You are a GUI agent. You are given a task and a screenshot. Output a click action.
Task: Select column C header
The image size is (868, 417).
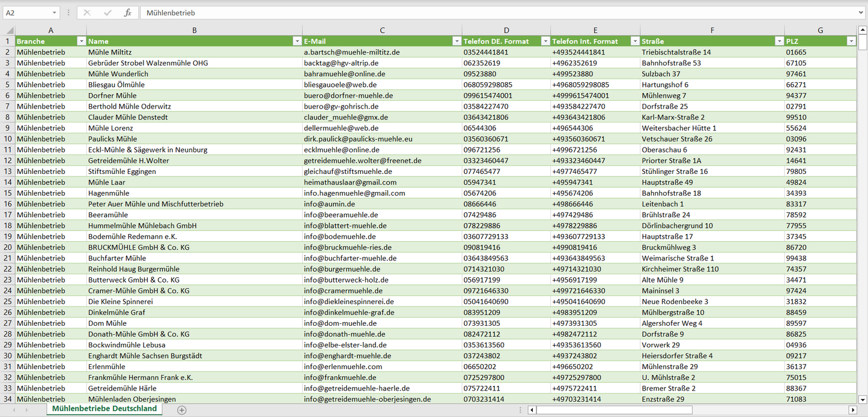coord(382,30)
